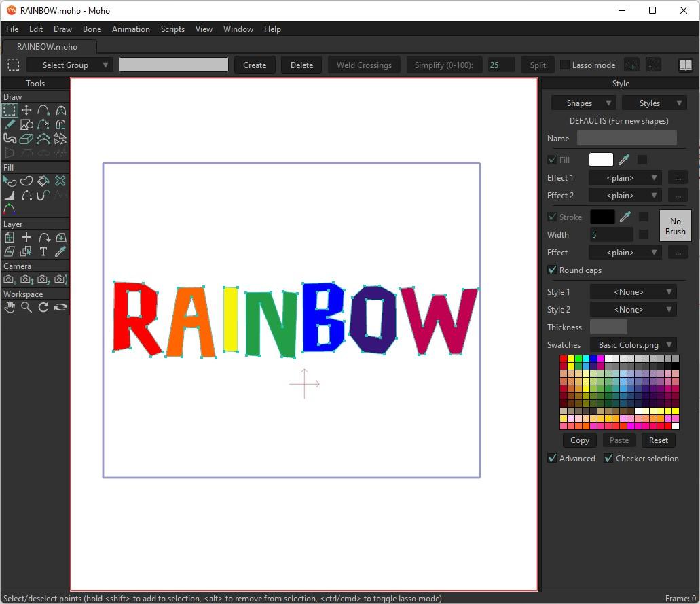Activate the Layer panel Eyedropper tool
Viewport: 700px width, 604px height.
click(x=60, y=251)
